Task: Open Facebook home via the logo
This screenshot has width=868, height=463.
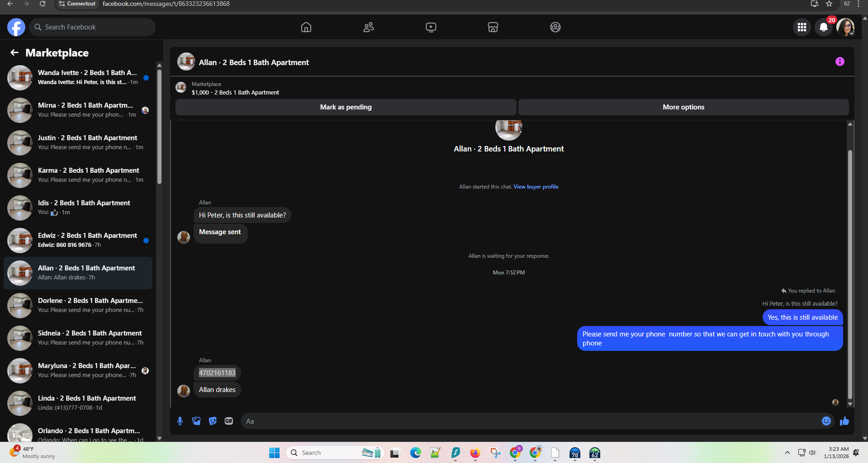Action: click(16, 27)
